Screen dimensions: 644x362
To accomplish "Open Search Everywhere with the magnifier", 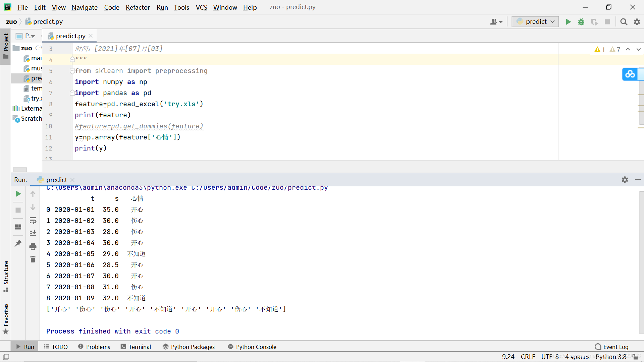I will (x=624, y=22).
